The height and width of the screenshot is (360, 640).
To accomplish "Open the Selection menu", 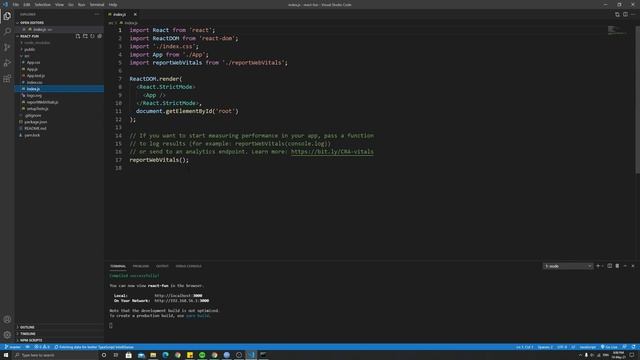I will click(x=42, y=4).
